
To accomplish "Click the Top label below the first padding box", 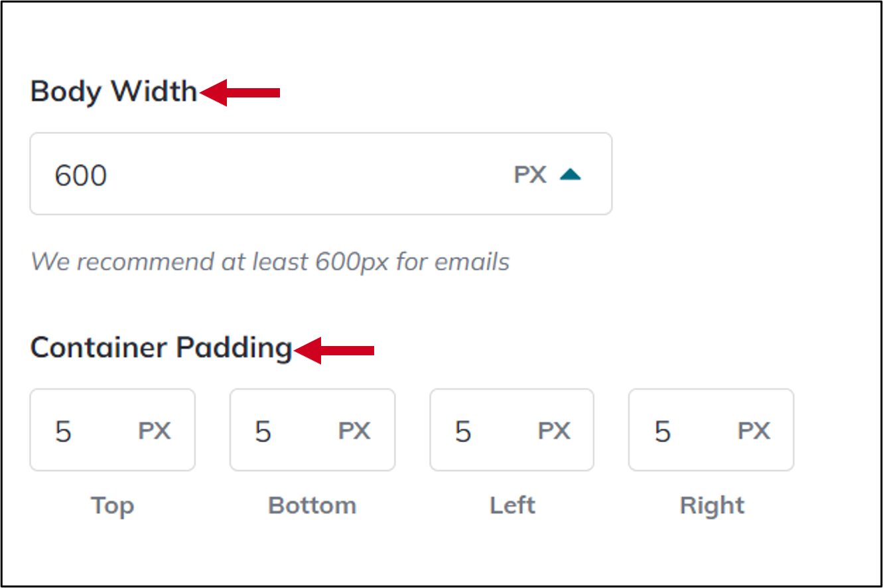I will [x=113, y=505].
